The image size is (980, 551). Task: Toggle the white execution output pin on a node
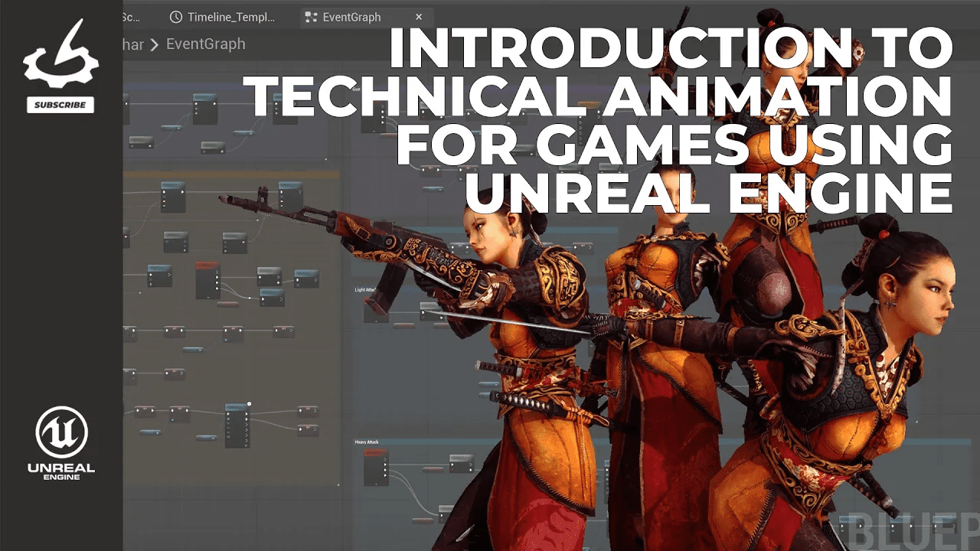(385, 463)
